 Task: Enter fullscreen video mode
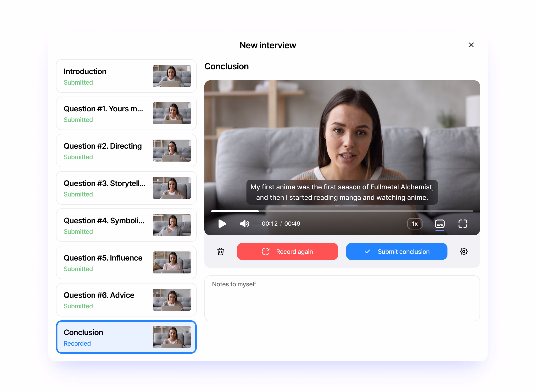pyautogui.click(x=463, y=224)
